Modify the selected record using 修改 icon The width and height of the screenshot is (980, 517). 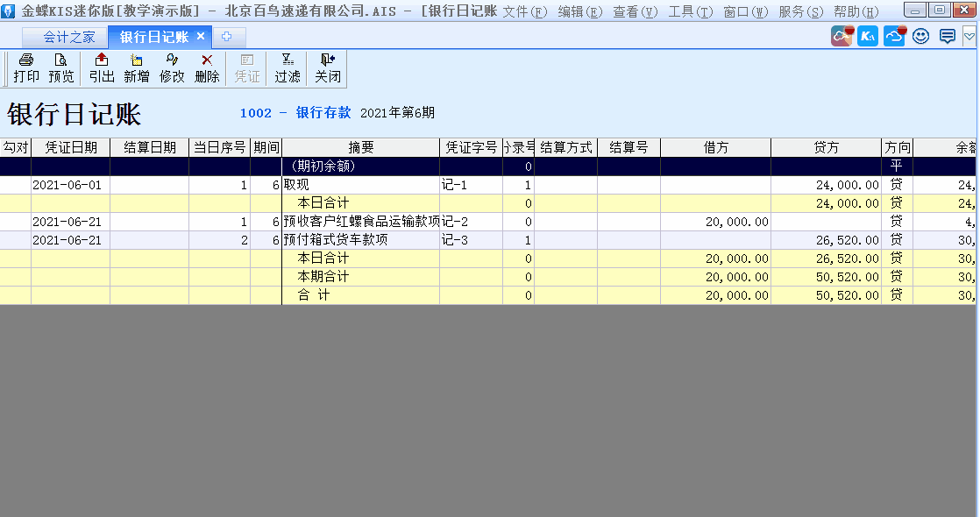pos(172,67)
